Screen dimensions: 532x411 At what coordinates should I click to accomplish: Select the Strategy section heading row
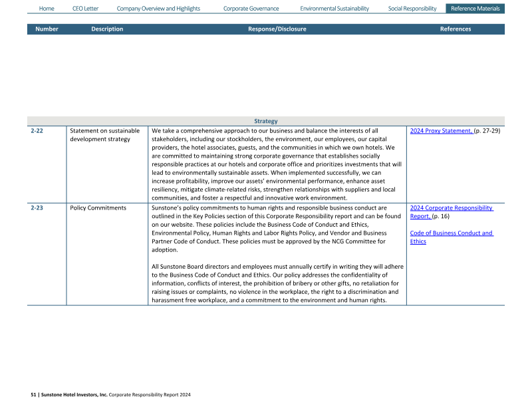point(265,121)
